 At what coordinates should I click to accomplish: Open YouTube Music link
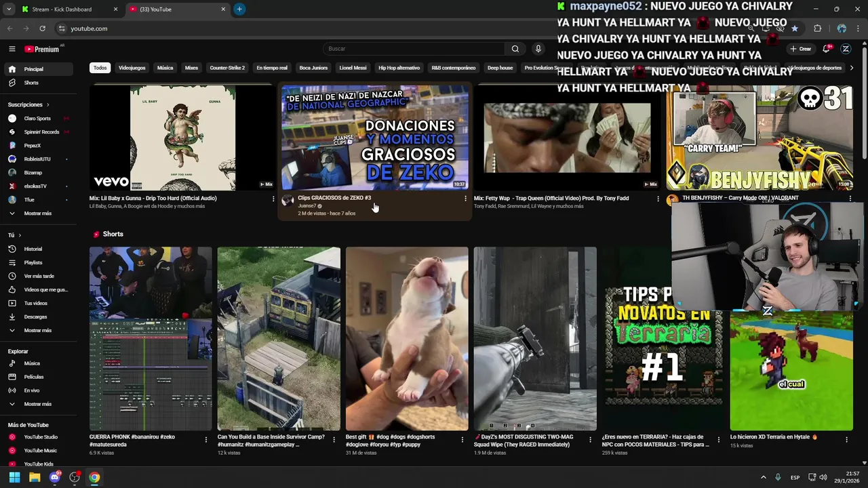(x=39, y=451)
